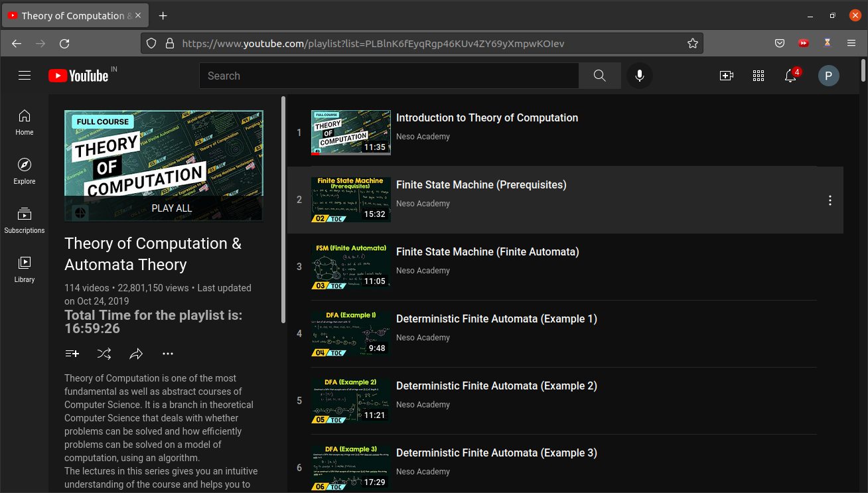Open the YouTube guide hamburger menu
Screen dimensions: 868x493
click(x=25, y=76)
